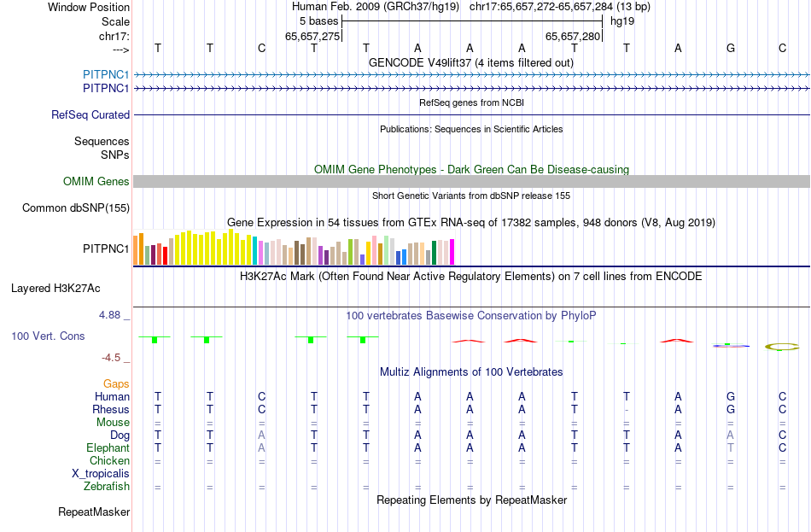
Task: Click 'Multiz Alignments of 100 Vertebrates' title
Action: pos(471,371)
